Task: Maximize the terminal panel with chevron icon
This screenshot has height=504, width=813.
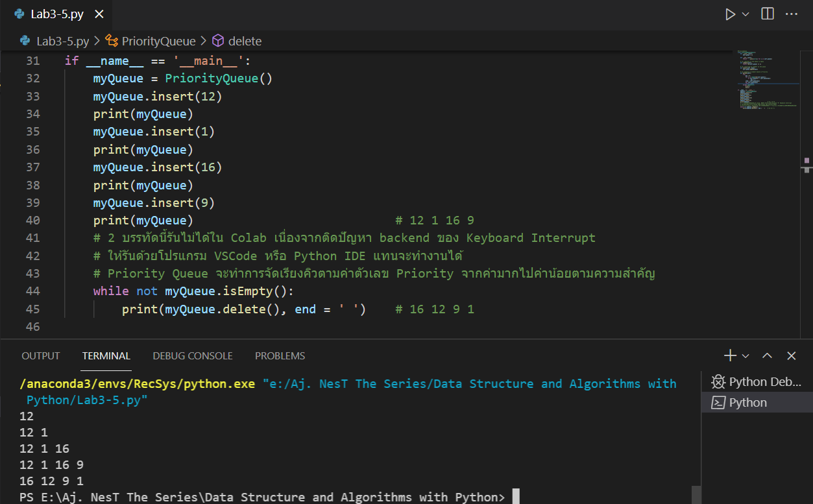Action: click(x=768, y=355)
